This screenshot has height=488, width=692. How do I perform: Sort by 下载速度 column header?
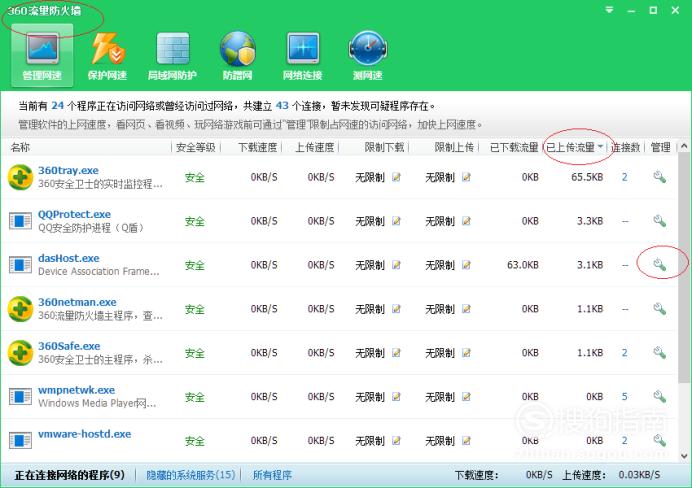257,147
